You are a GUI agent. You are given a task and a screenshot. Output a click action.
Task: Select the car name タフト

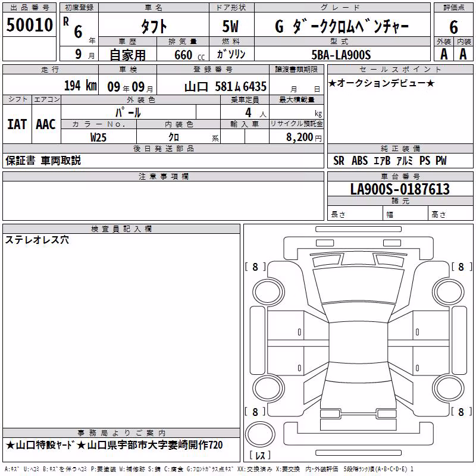154,26
